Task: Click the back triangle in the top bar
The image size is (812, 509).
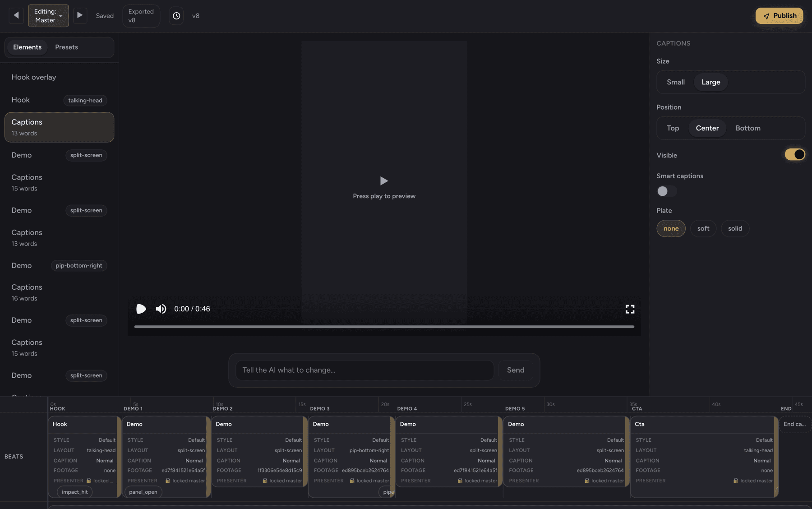Action: click(16, 15)
